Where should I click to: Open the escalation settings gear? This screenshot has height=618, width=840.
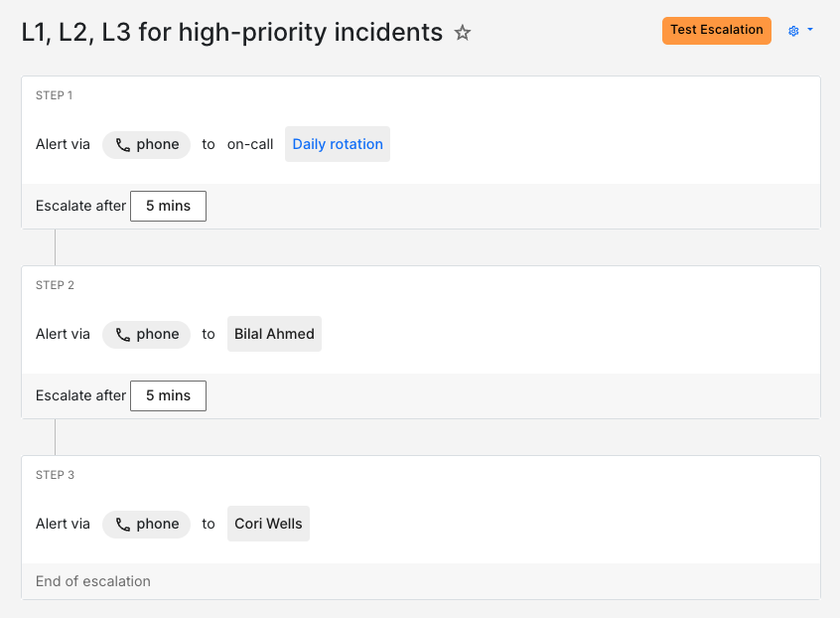point(791,31)
